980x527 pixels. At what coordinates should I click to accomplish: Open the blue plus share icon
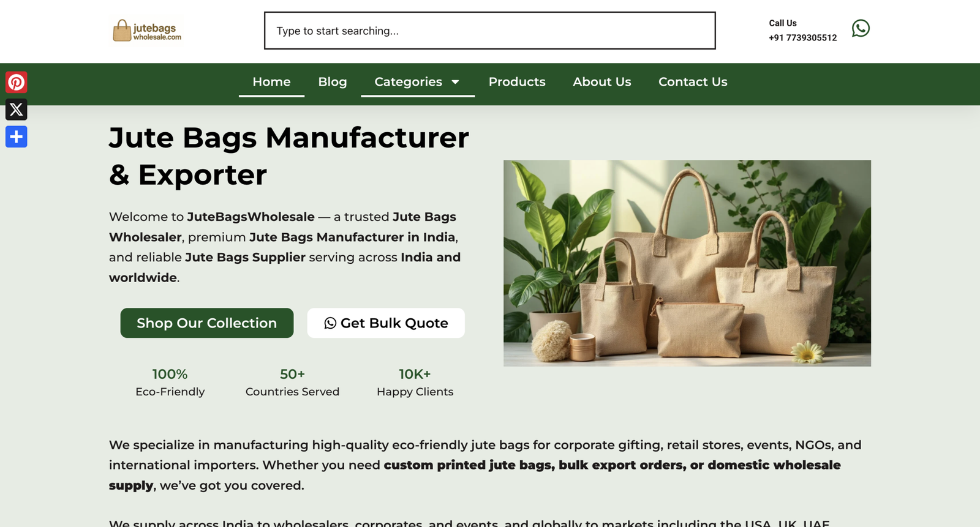tap(17, 136)
